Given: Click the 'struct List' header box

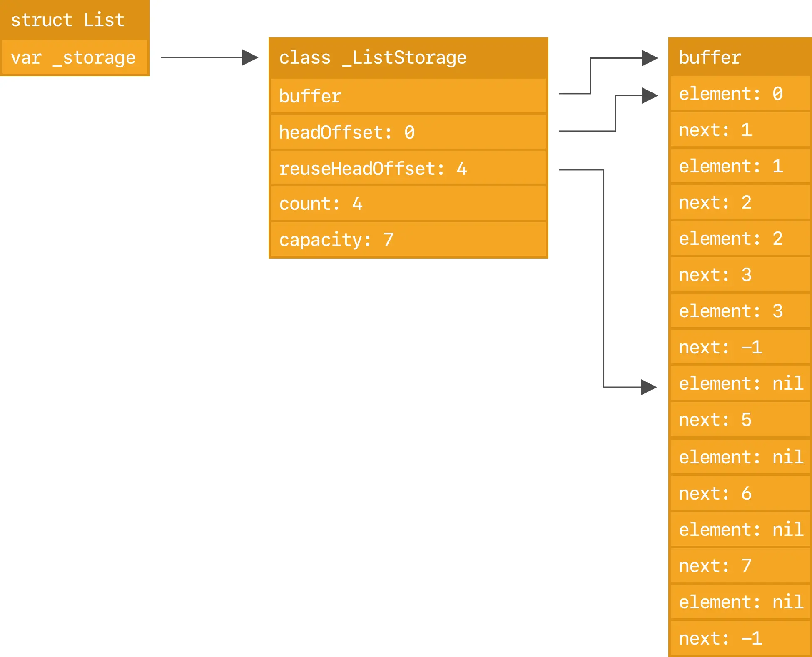Looking at the screenshot, I should (75, 20).
